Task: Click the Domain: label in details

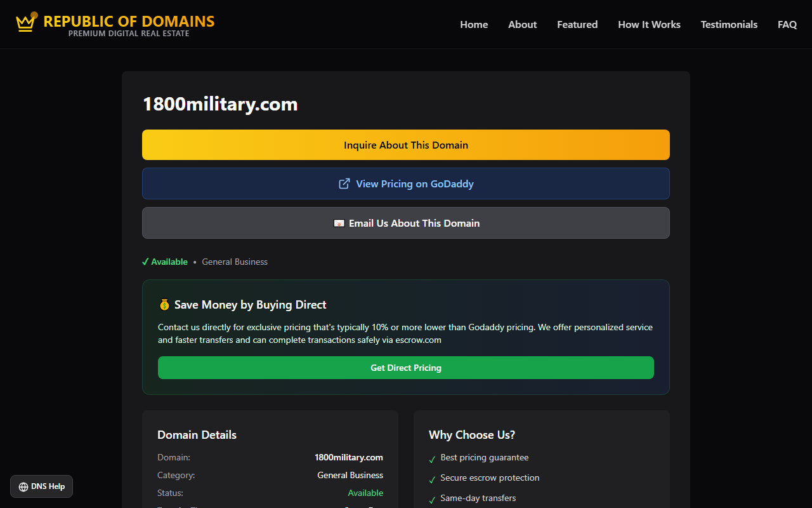Action: point(174,457)
